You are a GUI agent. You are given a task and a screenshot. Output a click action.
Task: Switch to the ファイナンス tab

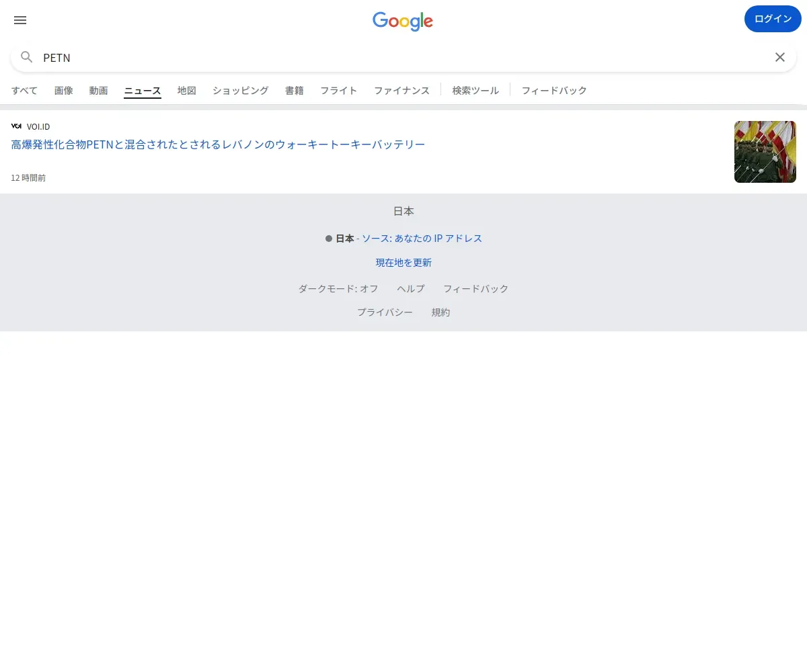[401, 90]
